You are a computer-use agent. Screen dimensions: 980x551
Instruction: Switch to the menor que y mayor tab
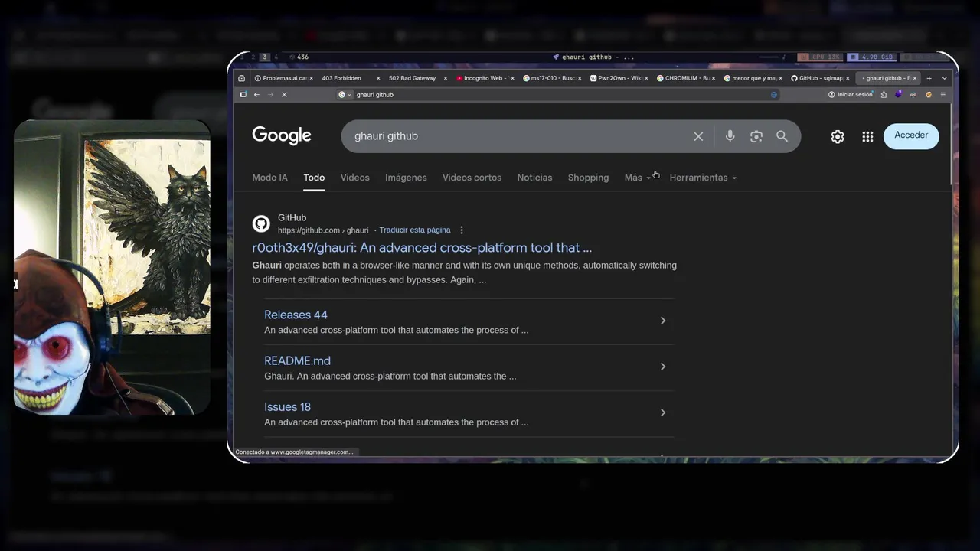754,78
